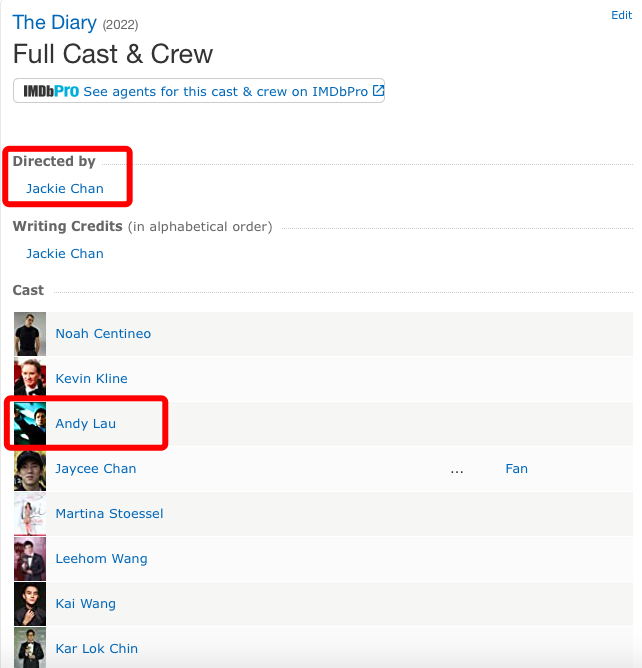Click the IMDbPro logo
This screenshot has width=642, height=668.
coord(51,91)
